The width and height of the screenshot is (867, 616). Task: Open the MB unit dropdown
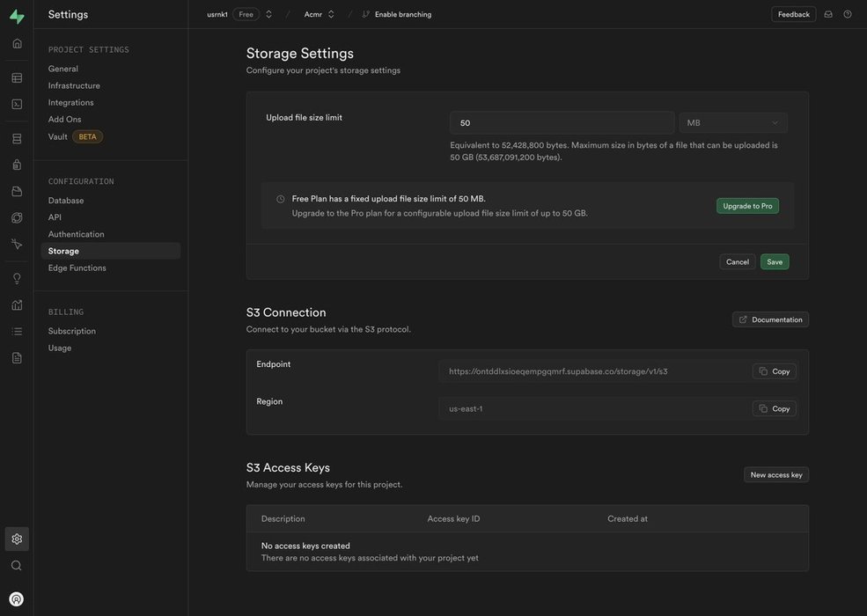click(x=732, y=123)
